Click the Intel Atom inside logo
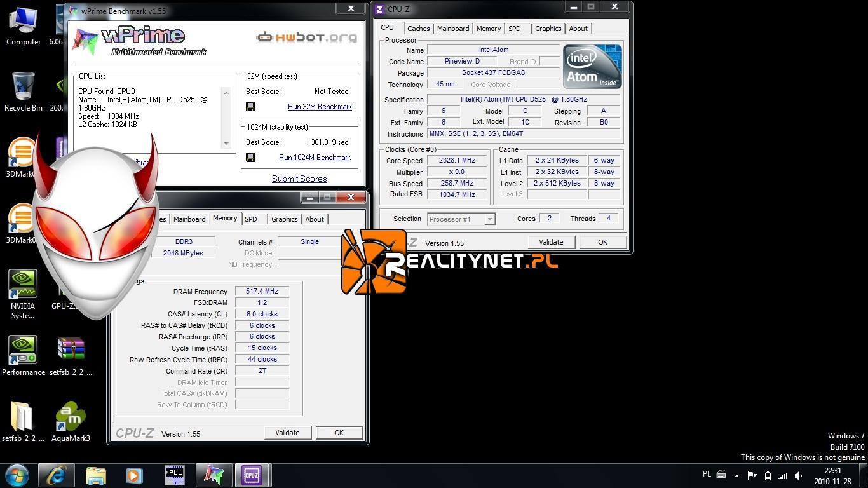Image resolution: width=868 pixels, height=488 pixels. tap(592, 66)
